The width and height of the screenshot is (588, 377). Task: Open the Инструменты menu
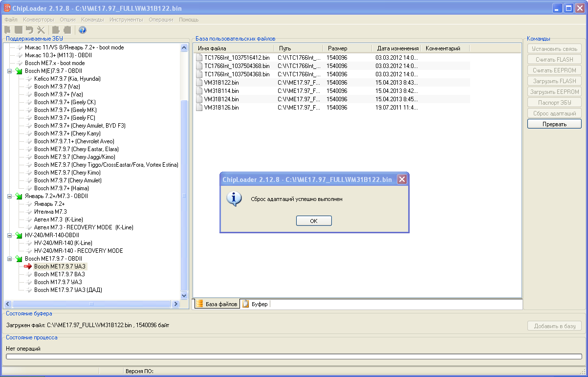point(126,20)
